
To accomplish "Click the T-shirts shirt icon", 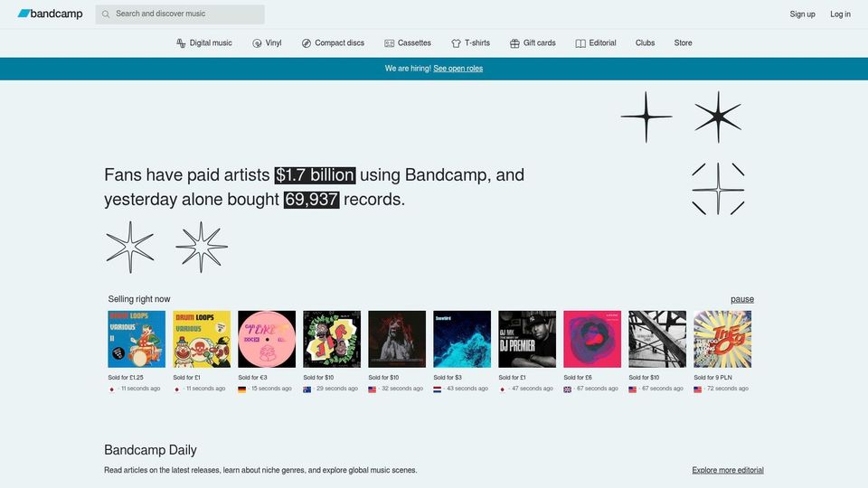I will coord(456,43).
